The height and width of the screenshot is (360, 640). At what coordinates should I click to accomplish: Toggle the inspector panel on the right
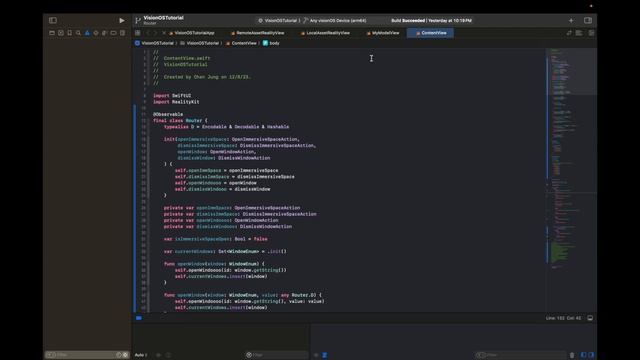(588, 20)
